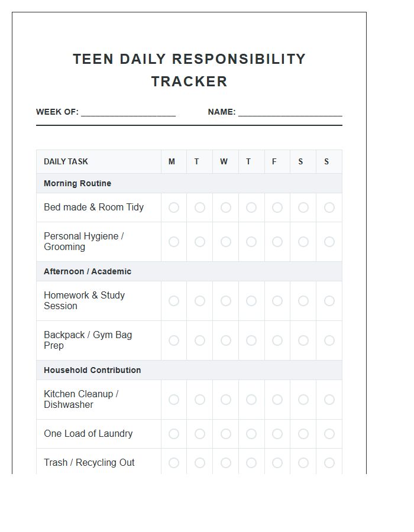
Task: Select the Afternoon / Academic section header
Action: [x=88, y=271]
